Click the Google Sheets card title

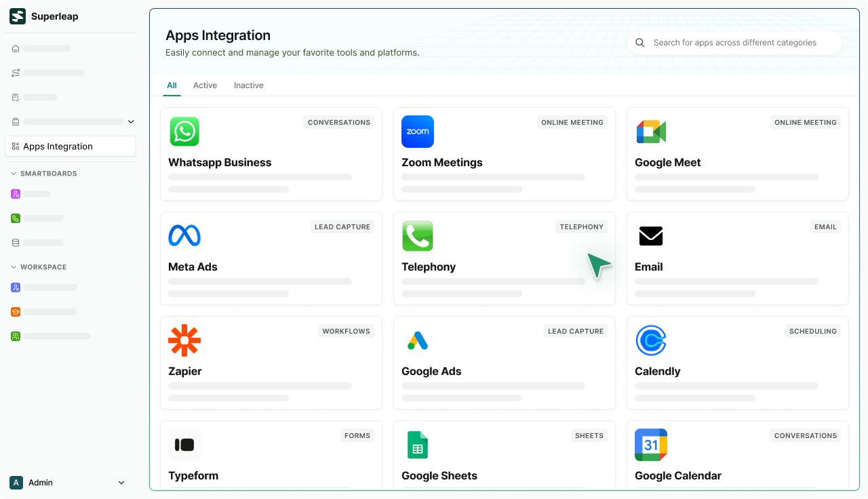click(439, 476)
